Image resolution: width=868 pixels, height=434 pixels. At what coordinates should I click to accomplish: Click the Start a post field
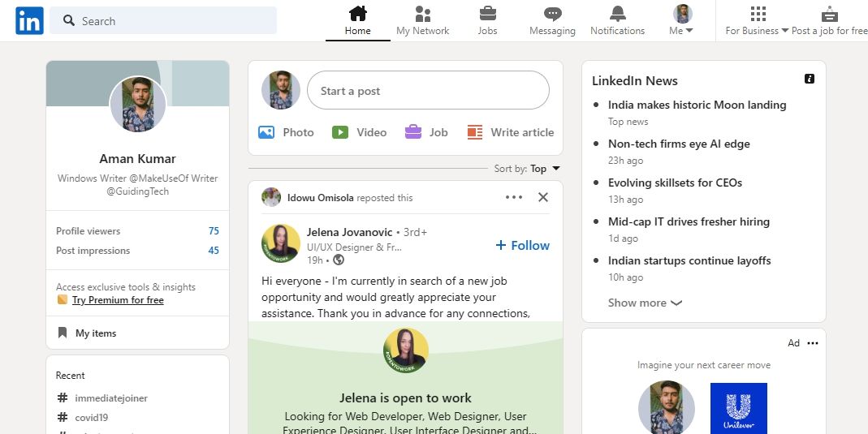[428, 91]
